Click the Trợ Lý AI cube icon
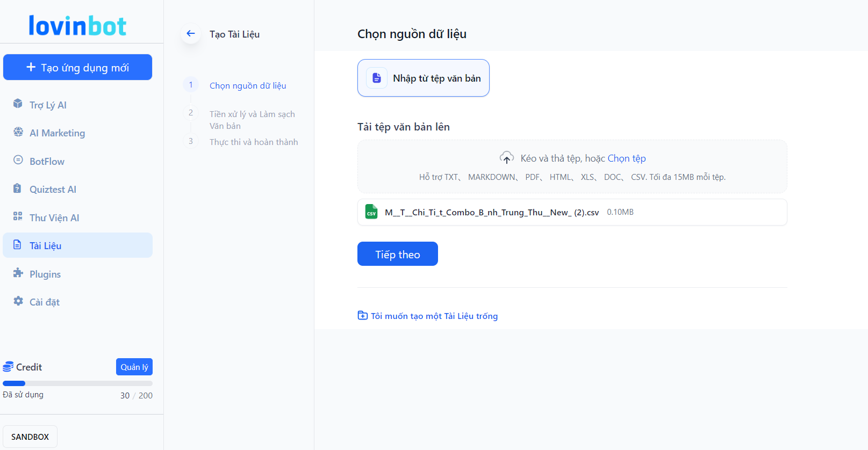Viewport: 868px width, 450px height. (x=18, y=104)
